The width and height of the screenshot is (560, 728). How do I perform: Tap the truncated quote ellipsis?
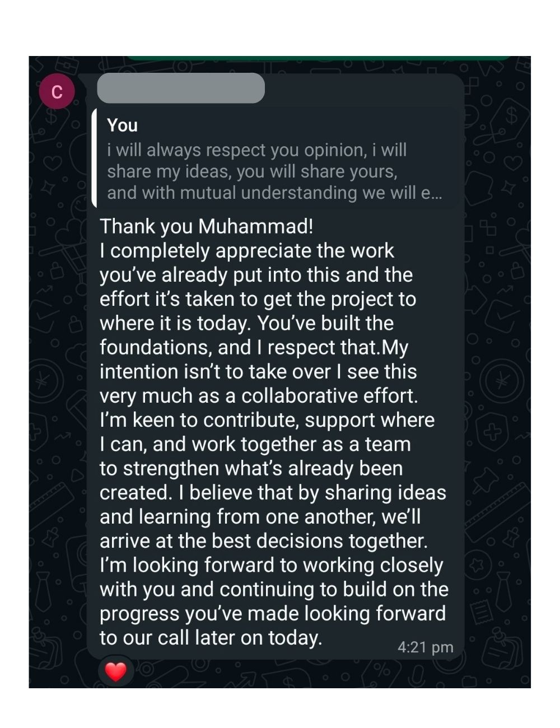(436, 193)
